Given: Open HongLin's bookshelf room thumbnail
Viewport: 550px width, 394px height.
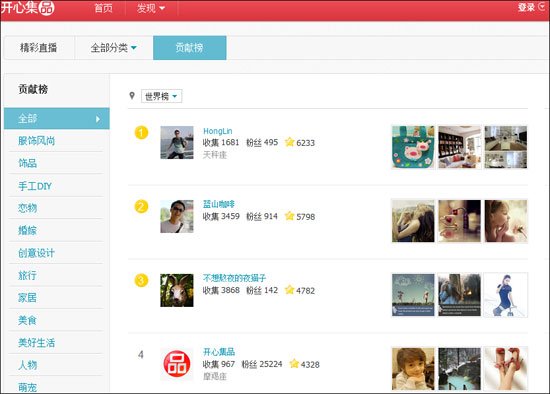Looking at the screenshot, I should pos(459,147).
